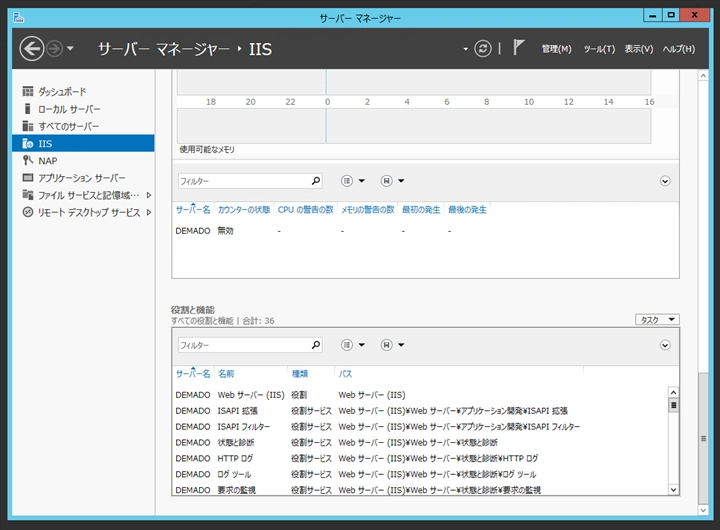Click the リモート デスクトップ サービス icon
720x530 pixels.
(x=28, y=212)
